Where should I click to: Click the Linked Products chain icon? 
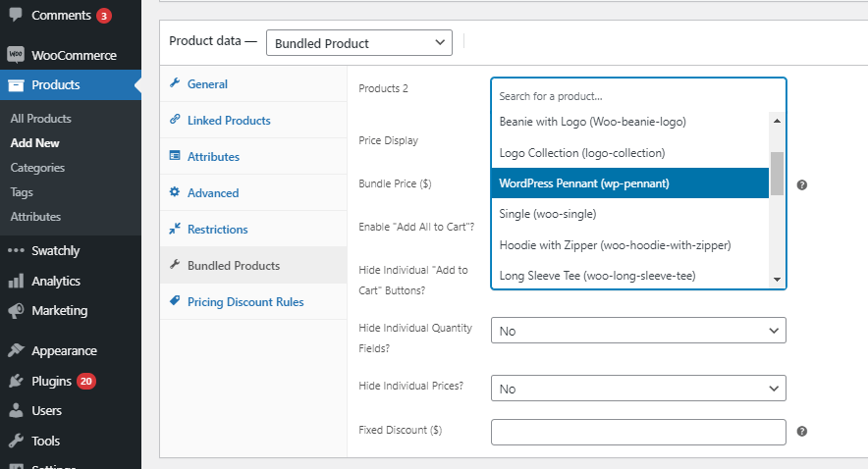point(175,119)
